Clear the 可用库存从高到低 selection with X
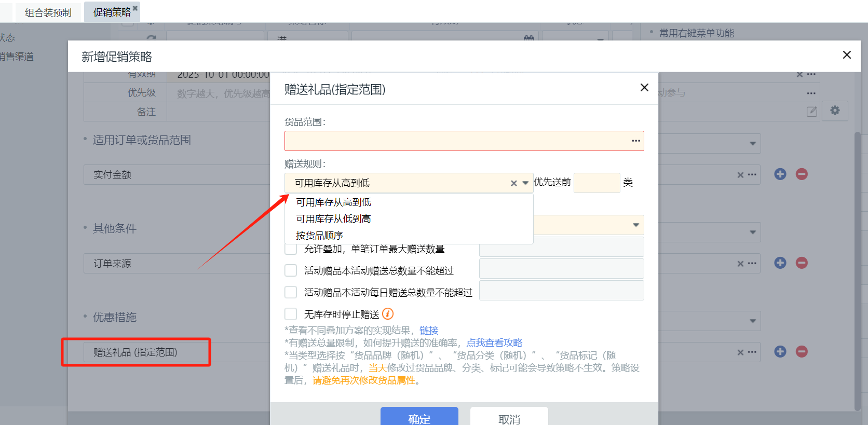 click(513, 183)
